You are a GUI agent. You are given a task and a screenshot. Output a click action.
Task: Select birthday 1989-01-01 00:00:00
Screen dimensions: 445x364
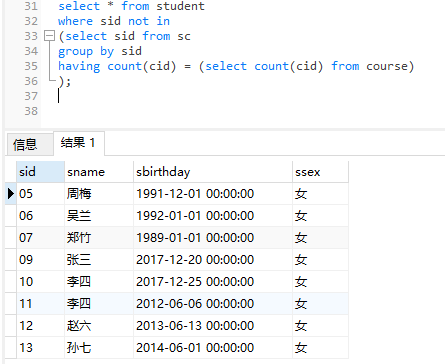point(213,238)
